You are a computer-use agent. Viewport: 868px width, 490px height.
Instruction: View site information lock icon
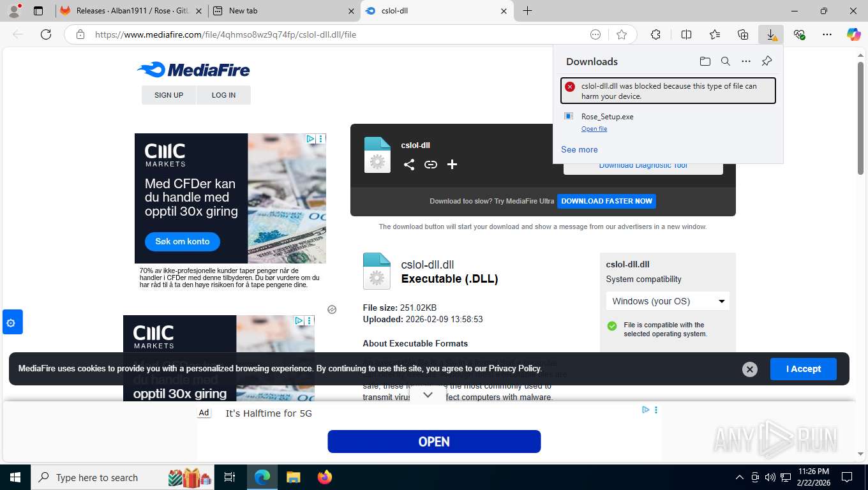coord(80,34)
